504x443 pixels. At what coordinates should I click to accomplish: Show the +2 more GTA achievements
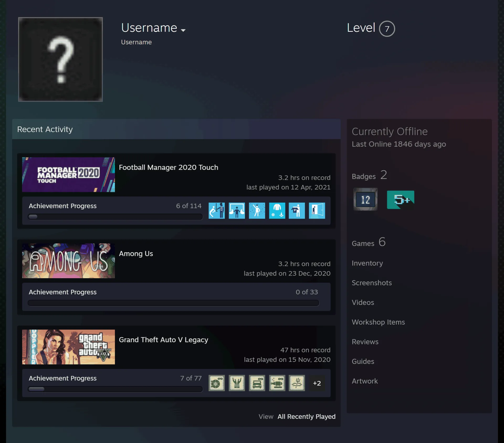click(x=317, y=383)
